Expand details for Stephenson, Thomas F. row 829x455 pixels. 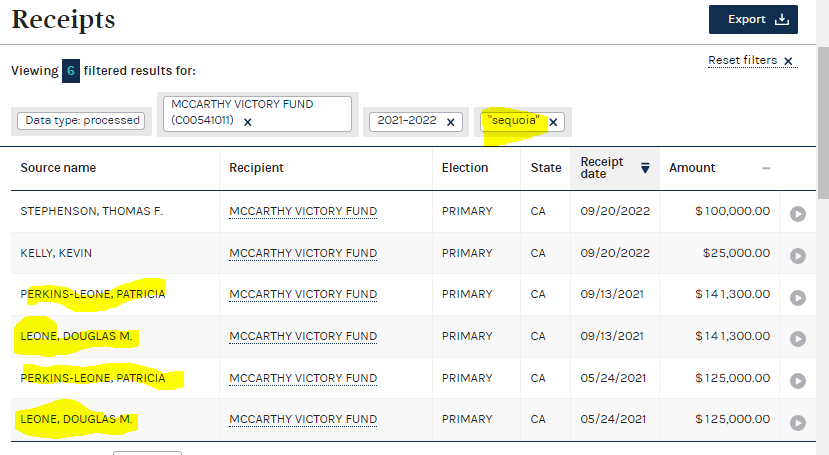[x=798, y=214]
